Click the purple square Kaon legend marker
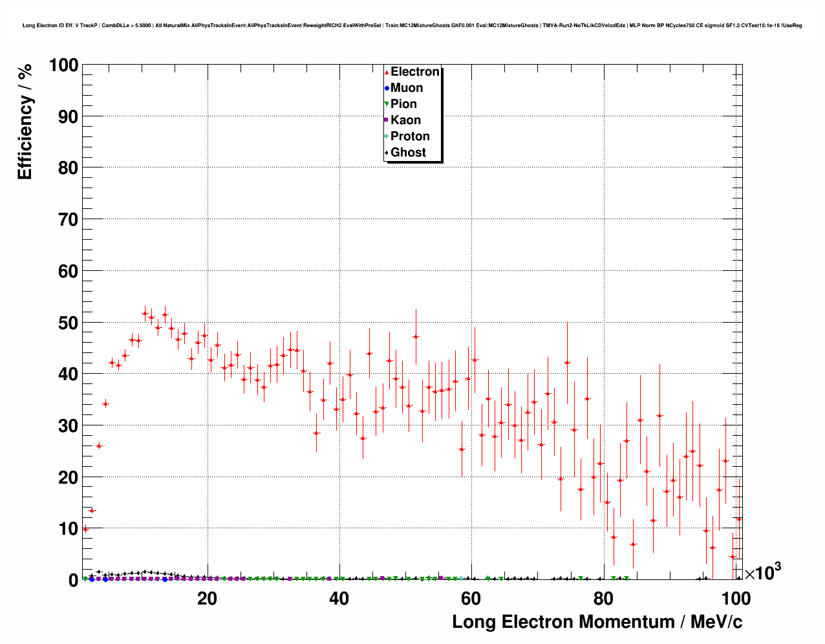The height and width of the screenshot is (644, 825). (x=387, y=121)
